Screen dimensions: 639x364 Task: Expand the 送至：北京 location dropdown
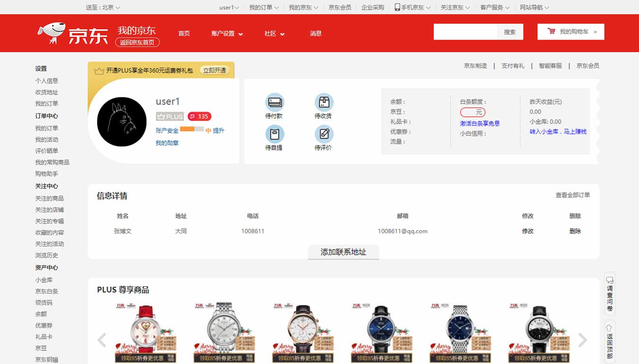pyautogui.click(x=103, y=8)
